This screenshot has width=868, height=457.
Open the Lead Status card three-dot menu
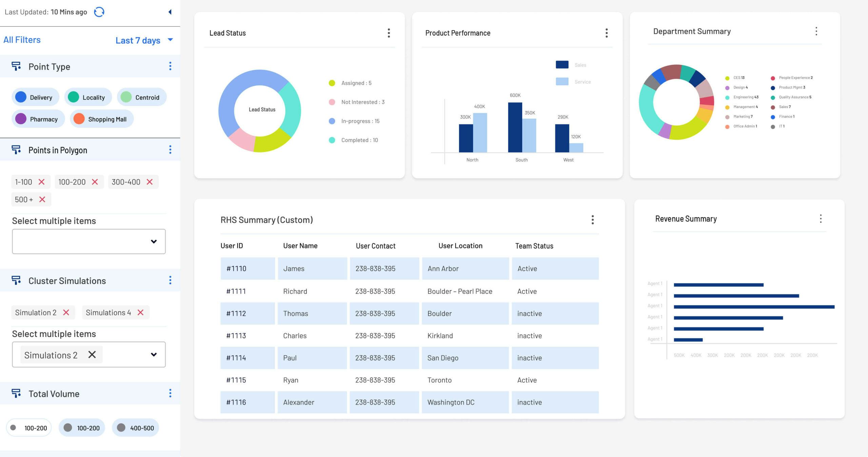[x=389, y=33]
